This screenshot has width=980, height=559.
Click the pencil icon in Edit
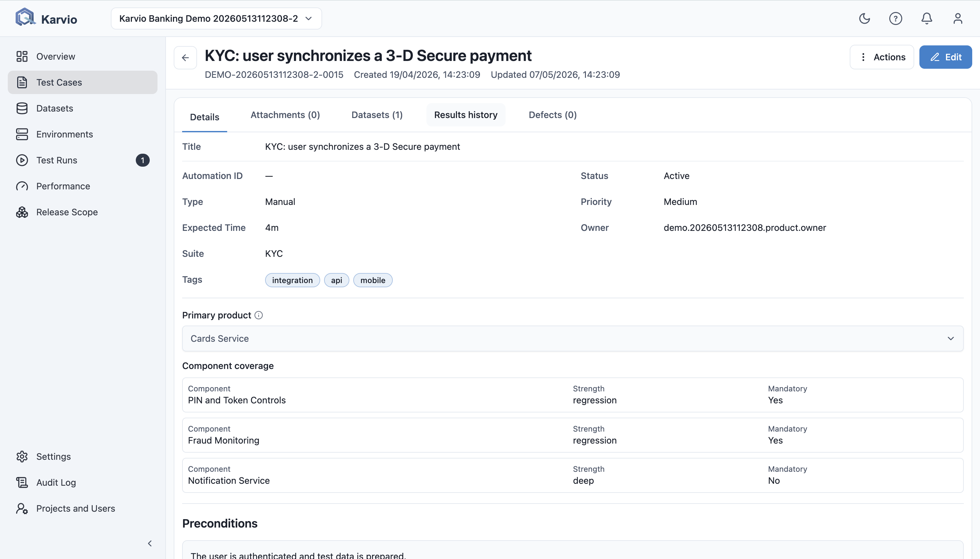pyautogui.click(x=935, y=57)
